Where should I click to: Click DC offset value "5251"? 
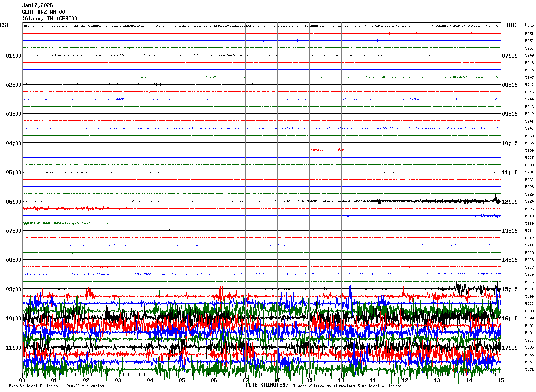tap(529, 34)
